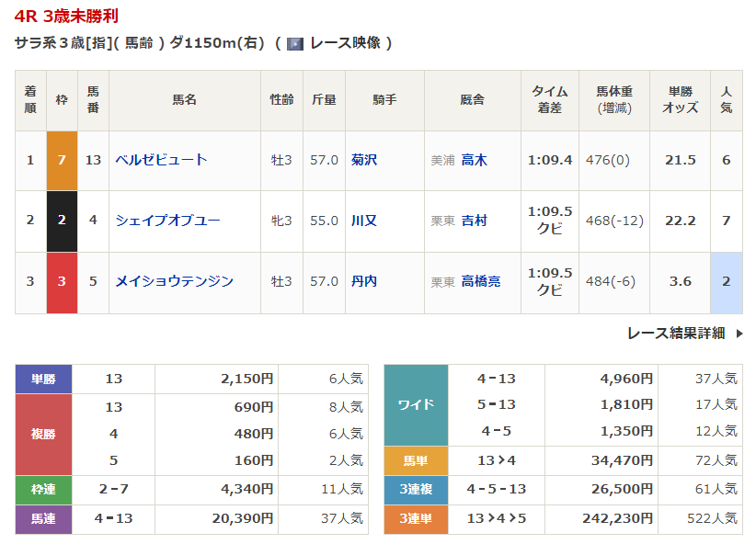Image resolution: width=756 pixels, height=544 pixels.
Task: Click the 3連単 payout label
Action: (x=416, y=518)
